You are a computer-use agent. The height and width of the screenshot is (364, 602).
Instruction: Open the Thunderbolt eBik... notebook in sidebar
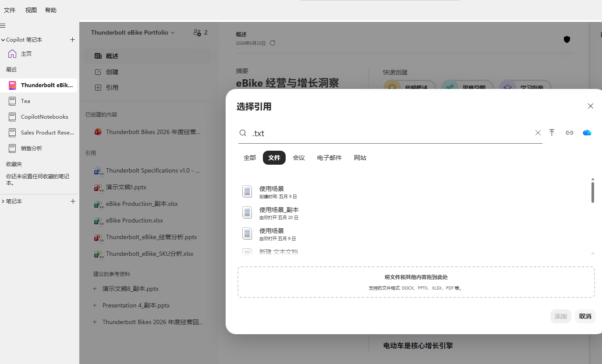(39, 85)
